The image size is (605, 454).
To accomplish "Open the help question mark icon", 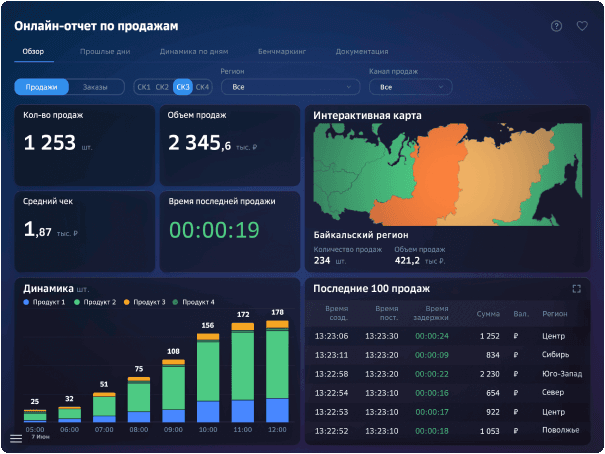I will [x=556, y=26].
